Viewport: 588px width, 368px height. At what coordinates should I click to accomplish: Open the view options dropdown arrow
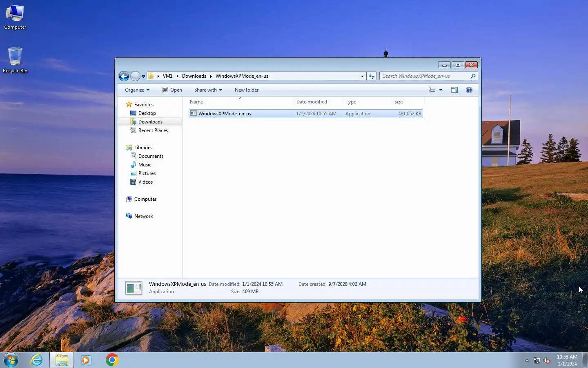coord(441,90)
